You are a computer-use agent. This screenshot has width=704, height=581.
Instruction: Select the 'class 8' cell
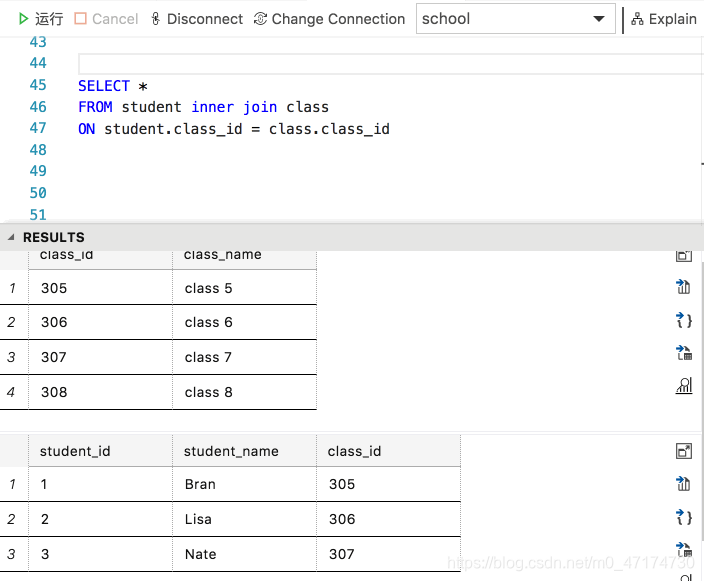[245, 392]
